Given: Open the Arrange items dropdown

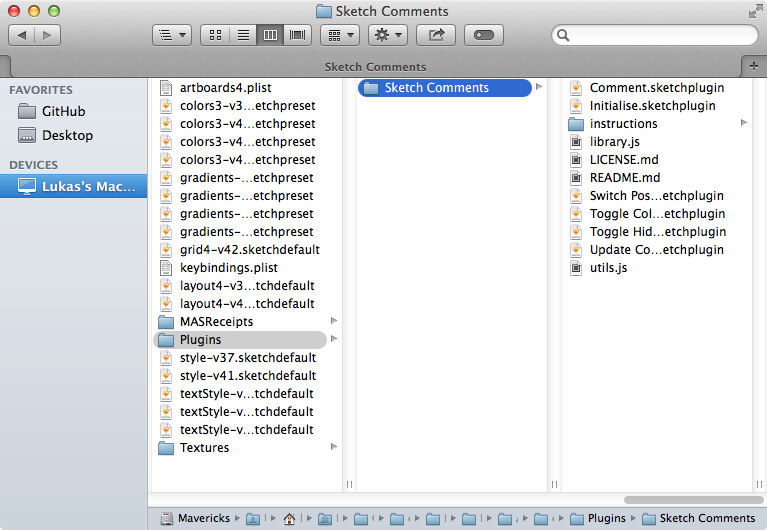Looking at the screenshot, I should pyautogui.click(x=340, y=35).
